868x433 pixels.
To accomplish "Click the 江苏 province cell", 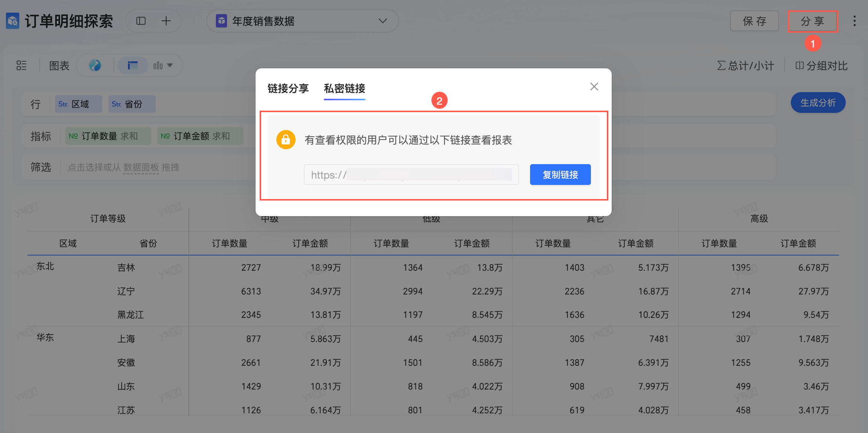I will [126, 410].
